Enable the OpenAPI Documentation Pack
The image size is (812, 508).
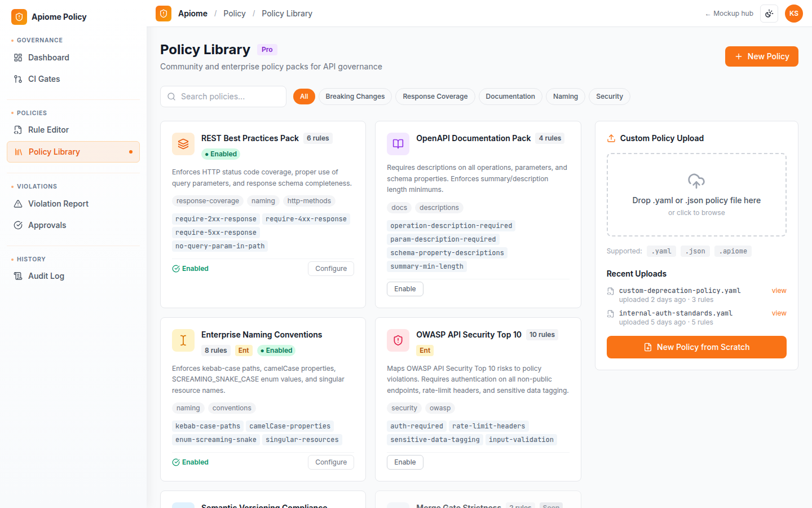(405, 289)
